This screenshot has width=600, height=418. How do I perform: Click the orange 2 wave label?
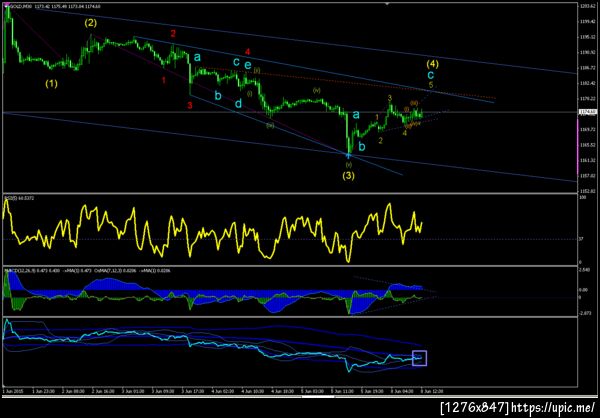tap(380, 141)
